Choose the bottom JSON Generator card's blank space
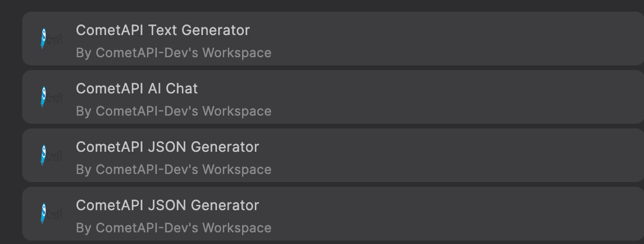 tap(452, 213)
